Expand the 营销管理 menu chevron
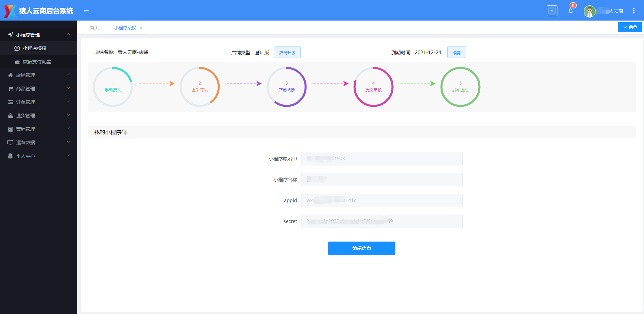 pyautogui.click(x=68, y=129)
